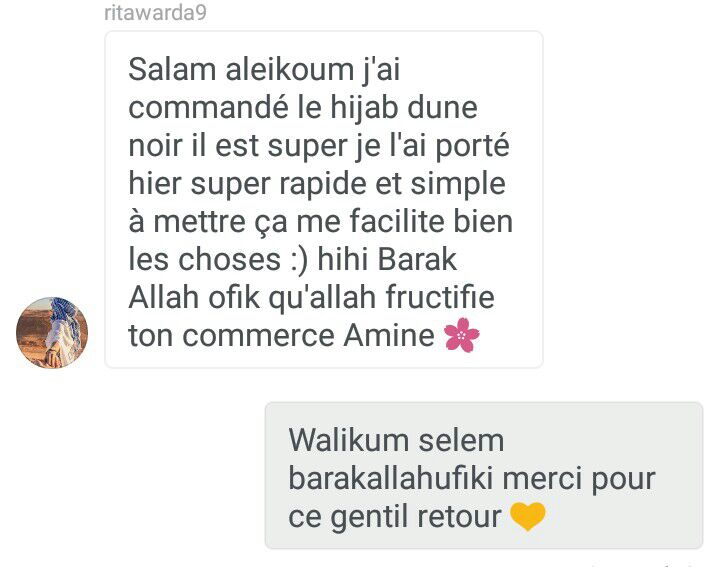Click the pink flower emoji
Screen dimensions: 720x567
(461, 335)
